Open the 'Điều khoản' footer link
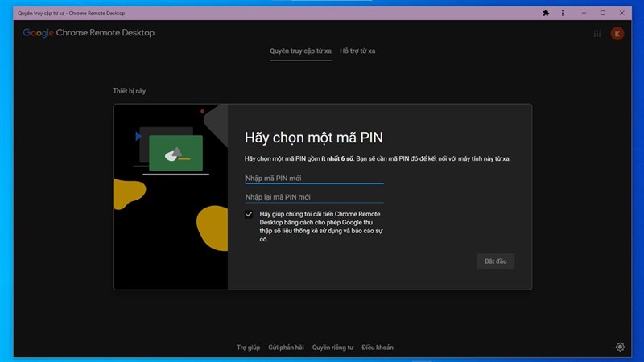The height and width of the screenshot is (362, 644). click(378, 348)
